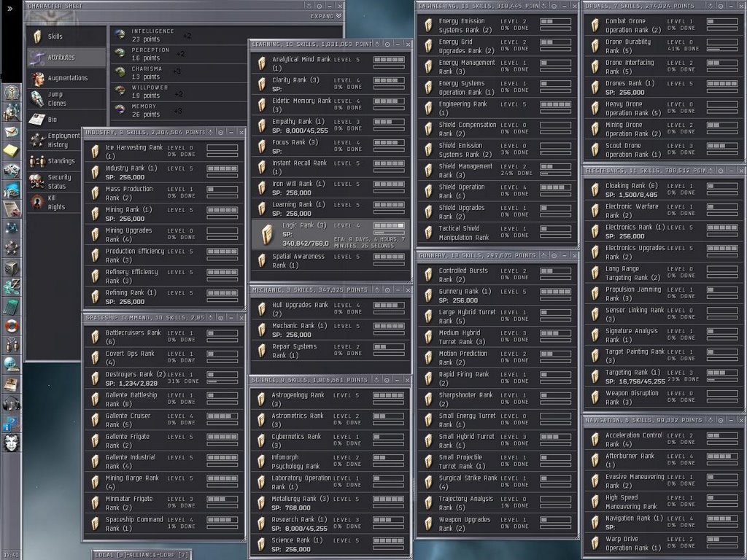Click the Mining Rank (1) skill book icon

[x=96, y=214]
